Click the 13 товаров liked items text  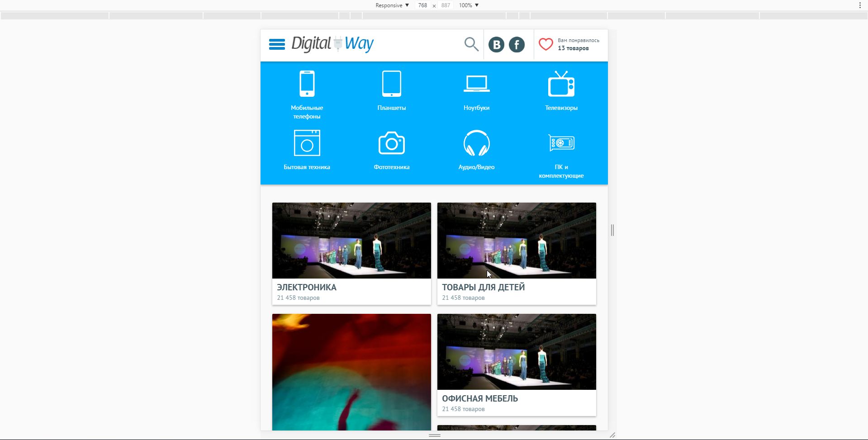573,48
